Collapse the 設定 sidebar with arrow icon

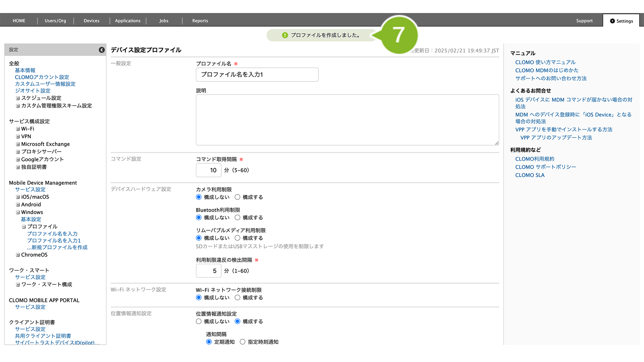102,50
